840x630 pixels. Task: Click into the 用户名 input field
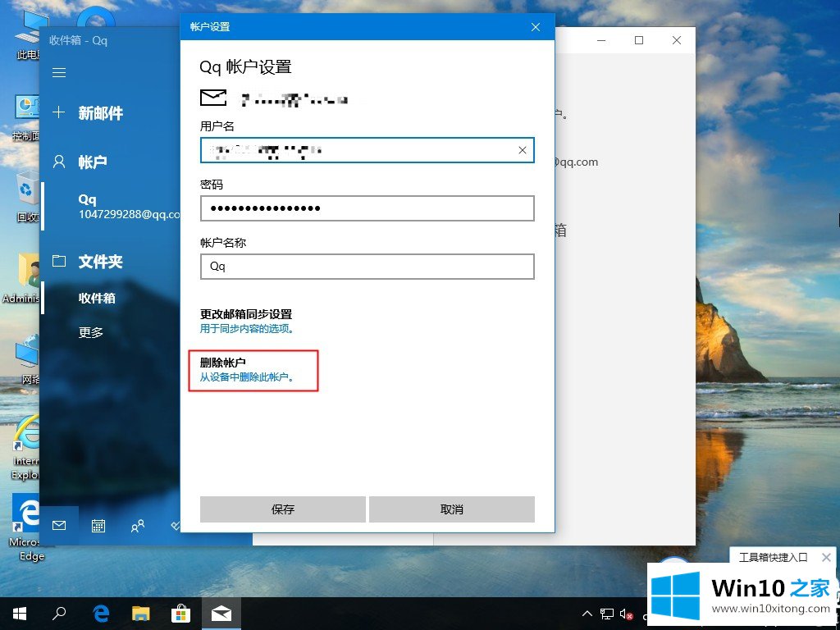[367, 150]
